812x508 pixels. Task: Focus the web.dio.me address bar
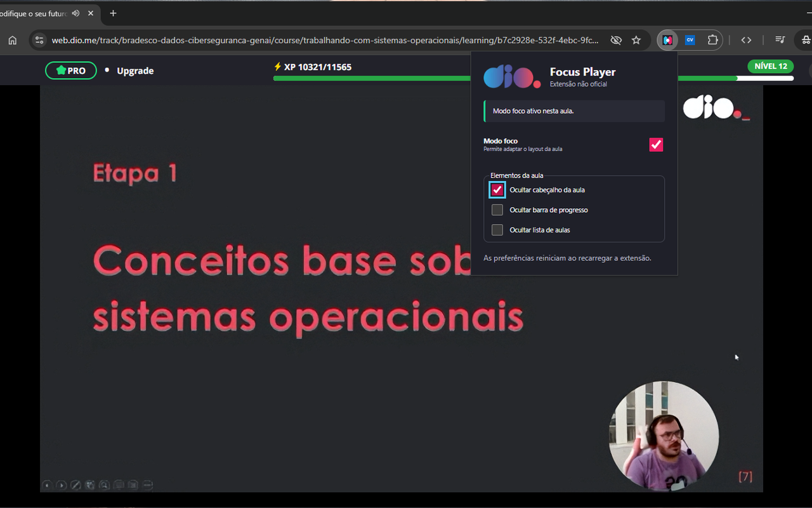pyautogui.click(x=325, y=40)
